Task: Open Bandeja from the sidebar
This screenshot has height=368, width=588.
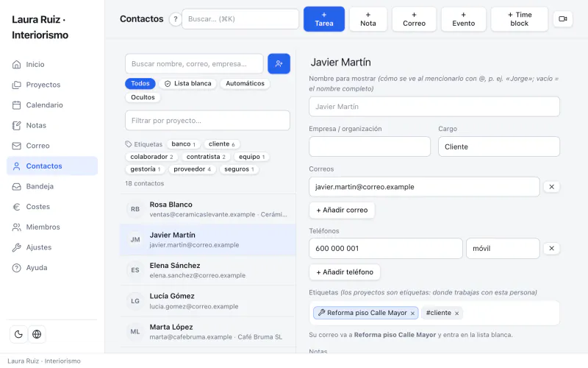Action: pos(52,186)
